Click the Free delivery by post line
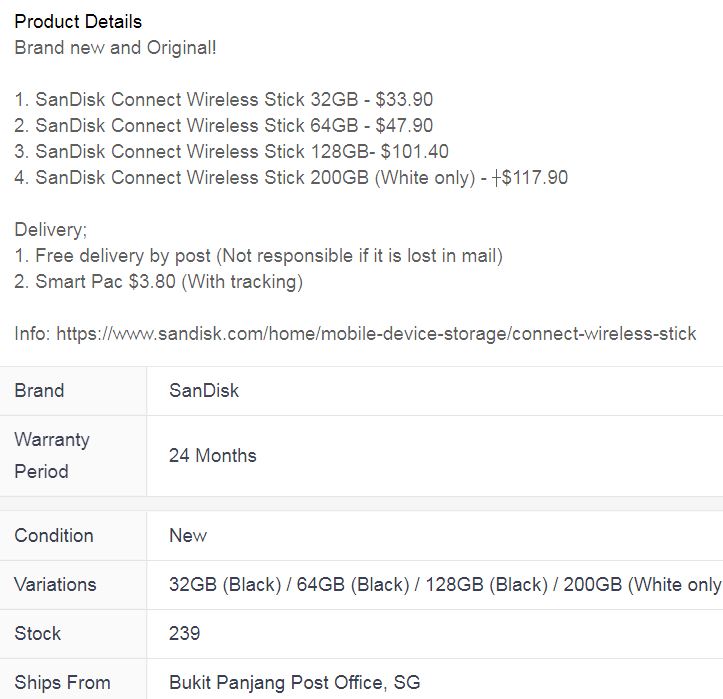This screenshot has width=723, height=699. (x=258, y=256)
